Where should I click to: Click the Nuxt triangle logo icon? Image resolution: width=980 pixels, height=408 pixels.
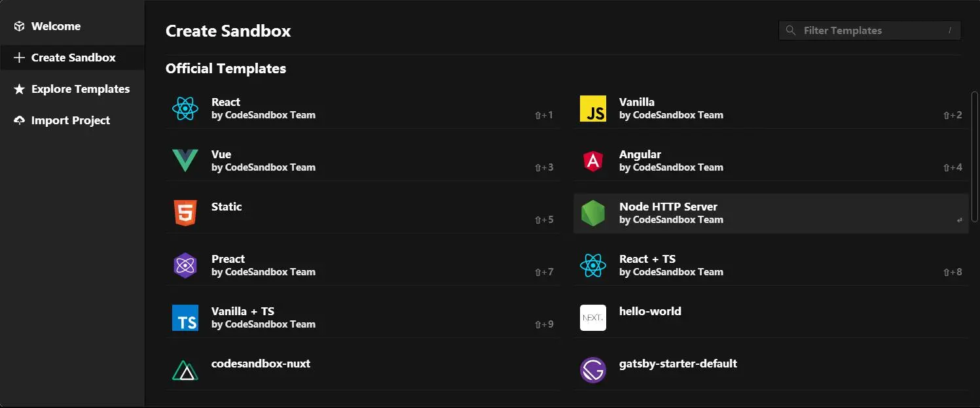[185, 370]
